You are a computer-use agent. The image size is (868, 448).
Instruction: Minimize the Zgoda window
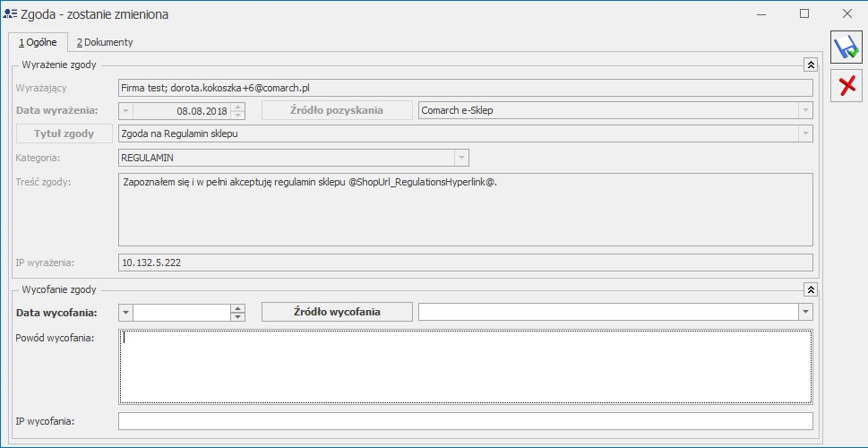[761, 14]
